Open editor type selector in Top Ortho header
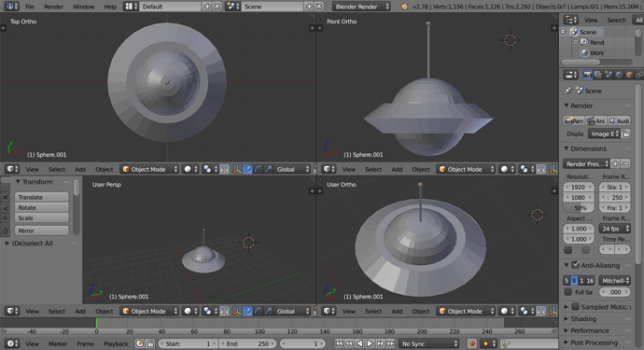The image size is (644, 350). 12,169
